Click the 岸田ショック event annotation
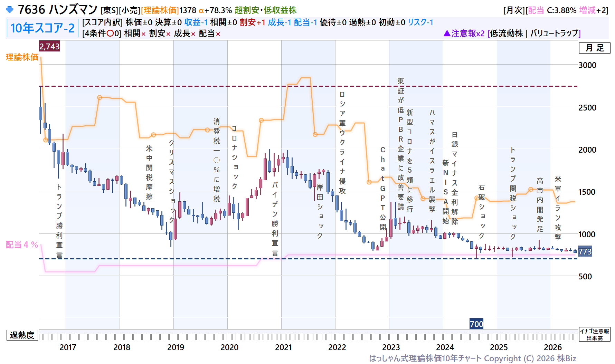615x364 pixels. (x=320, y=211)
